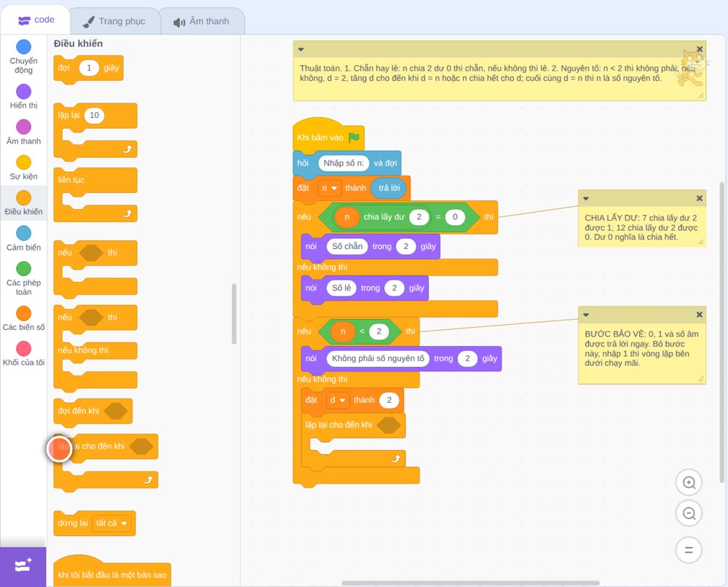Collapse the top Thuật toán comment
728x587 pixels.
point(301,50)
